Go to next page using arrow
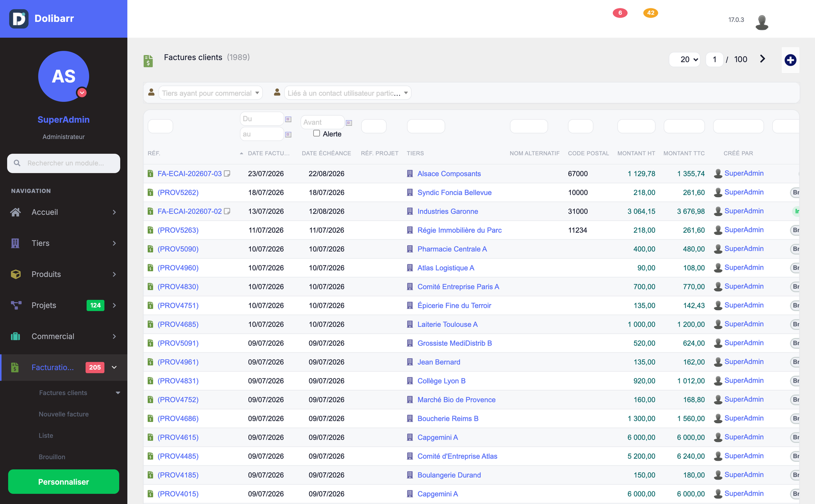This screenshot has width=815, height=504. [x=763, y=59]
